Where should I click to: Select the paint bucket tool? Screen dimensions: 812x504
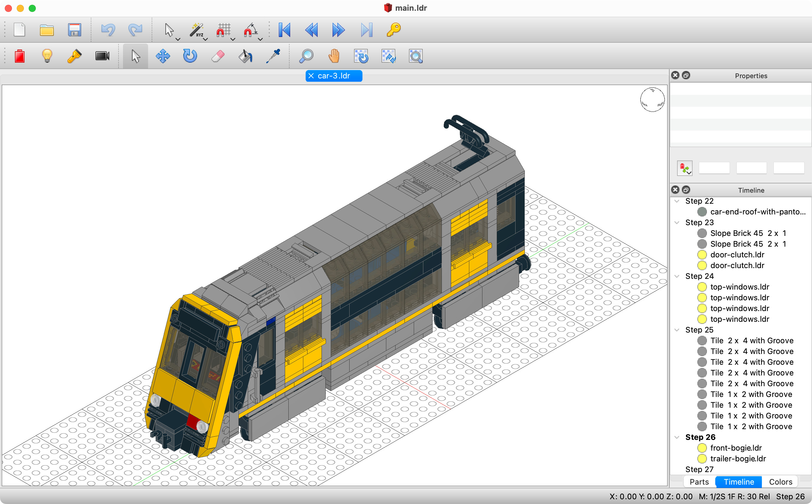pyautogui.click(x=244, y=56)
